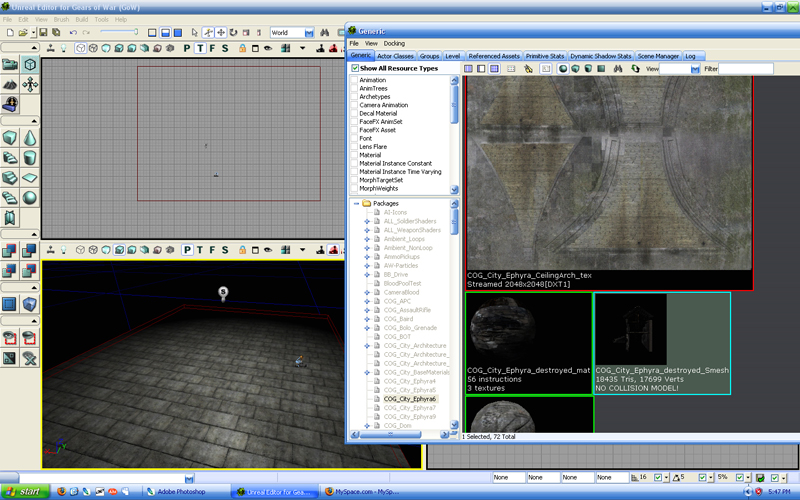Toggle Show All Resource Types checkbox
Image resolution: width=800 pixels, height=500 pixels.
click(x=355, y=68)
